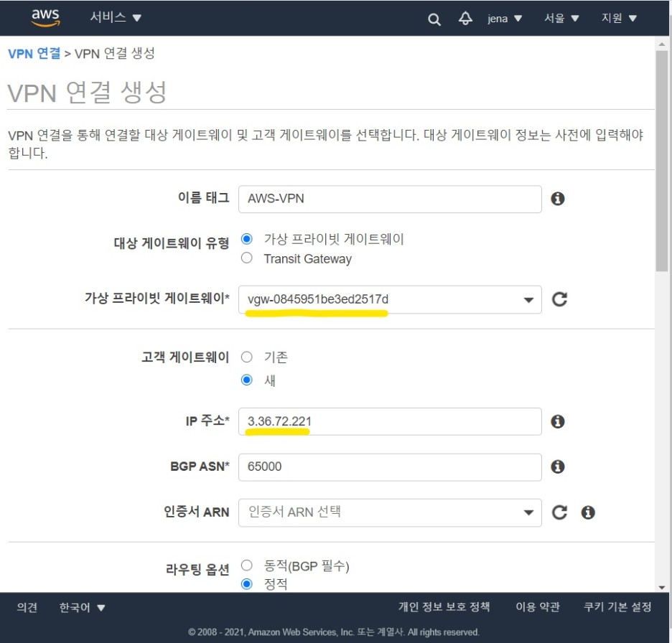Open the 지원 support menu
Image resolution: width=672 pixels, height=643 pixels.
point(619,19)
